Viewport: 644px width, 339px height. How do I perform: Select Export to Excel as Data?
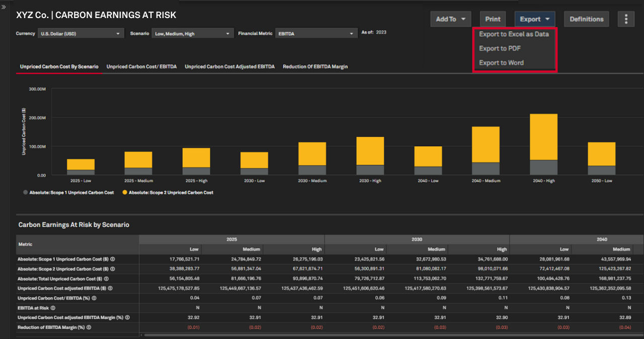(x=514, y=34)
